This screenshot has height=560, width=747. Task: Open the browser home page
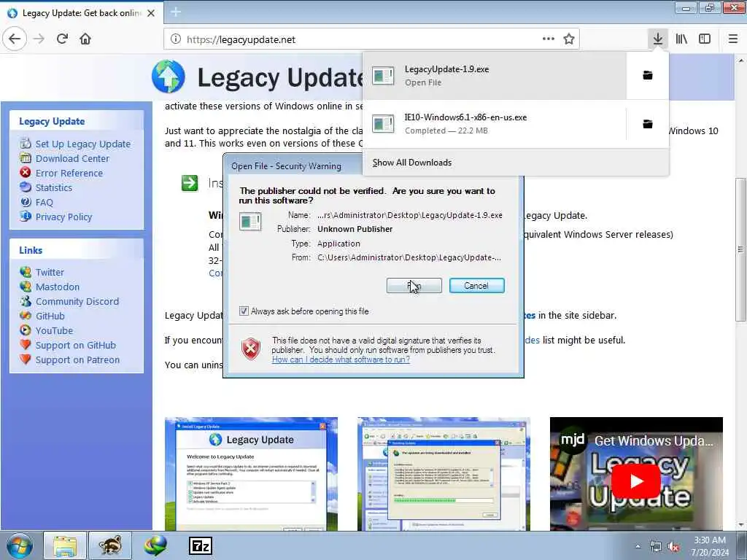[85, 39]
